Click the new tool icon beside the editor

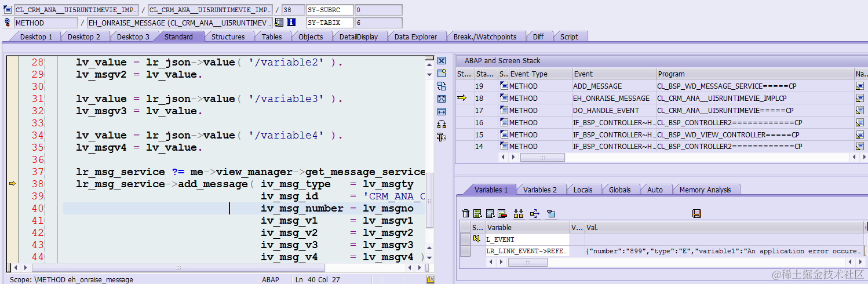point(442,73)
